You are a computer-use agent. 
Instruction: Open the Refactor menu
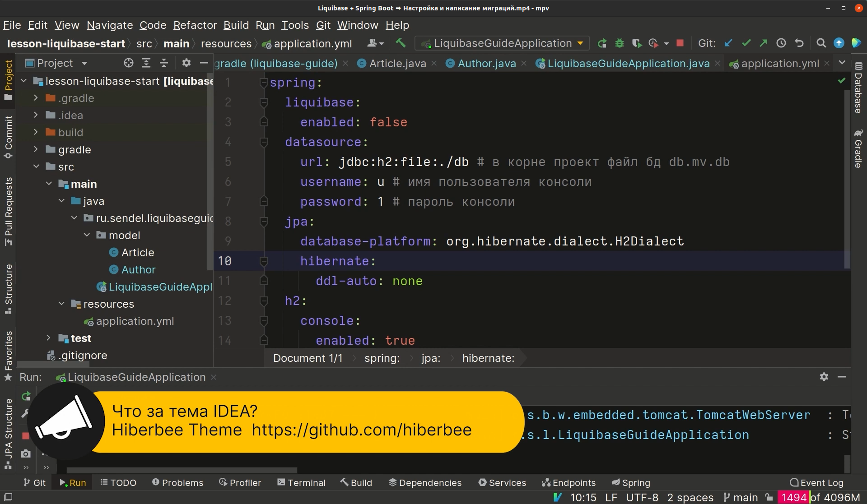pos(195,25)
